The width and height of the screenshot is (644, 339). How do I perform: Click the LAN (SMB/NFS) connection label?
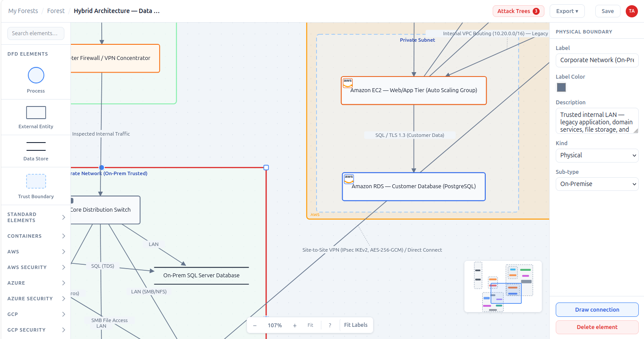coord(149,292)
